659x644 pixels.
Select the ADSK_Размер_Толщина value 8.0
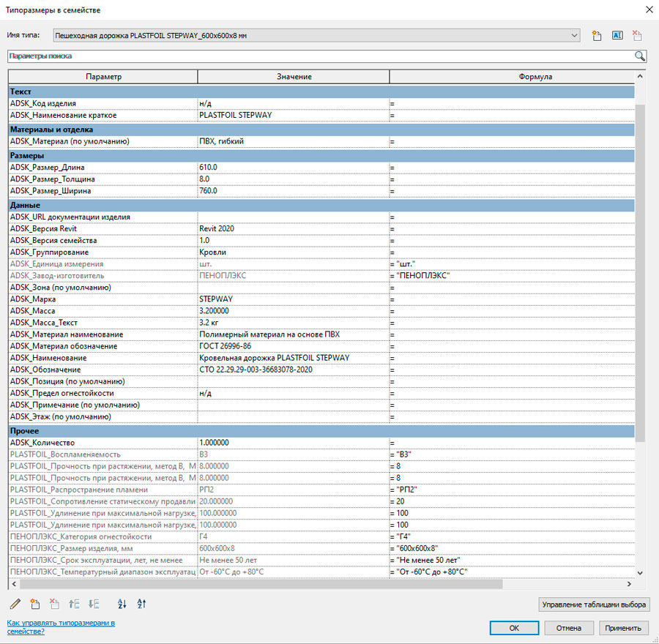(204, 179)
